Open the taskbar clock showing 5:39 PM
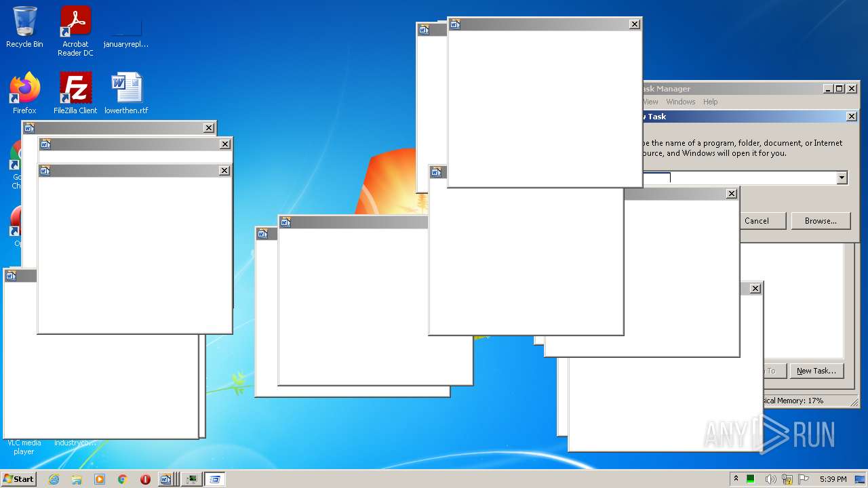 click(833, 479)
